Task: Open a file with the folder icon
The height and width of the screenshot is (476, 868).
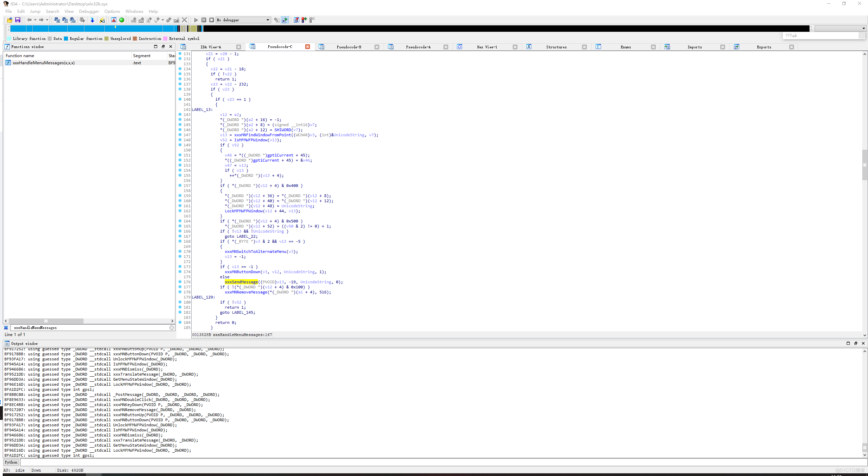Action: pos(10,20)
